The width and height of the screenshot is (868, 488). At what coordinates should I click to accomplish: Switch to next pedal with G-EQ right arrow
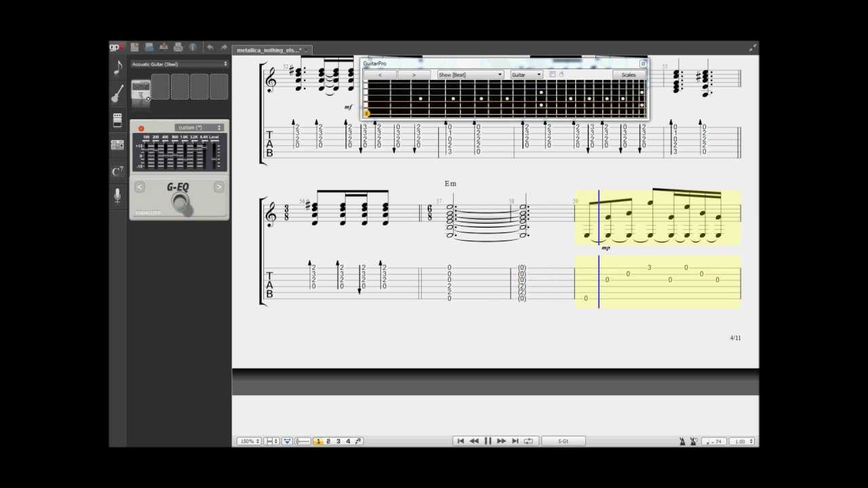coord(219,187)
